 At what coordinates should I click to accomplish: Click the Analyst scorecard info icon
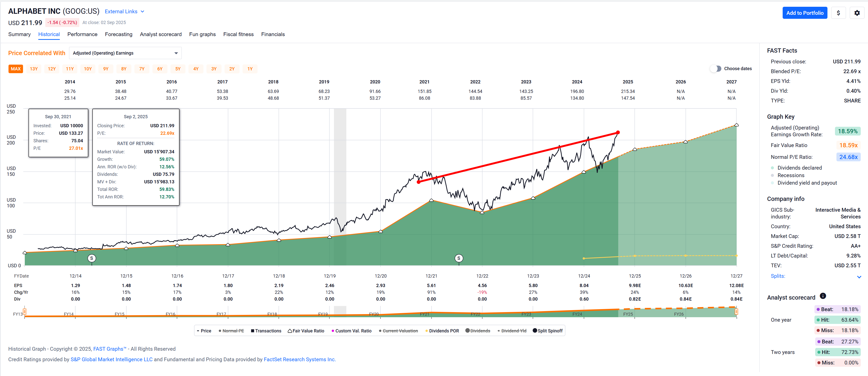point(822,296)
